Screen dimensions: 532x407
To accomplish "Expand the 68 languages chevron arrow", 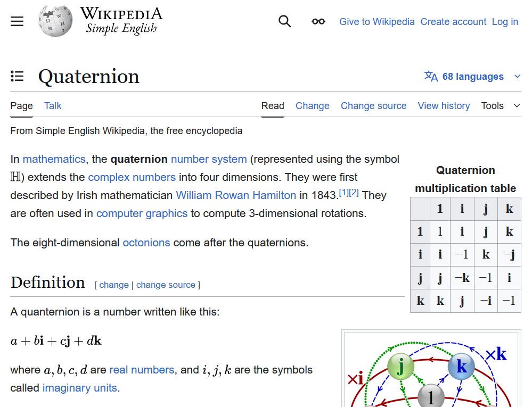I will 517,77.
